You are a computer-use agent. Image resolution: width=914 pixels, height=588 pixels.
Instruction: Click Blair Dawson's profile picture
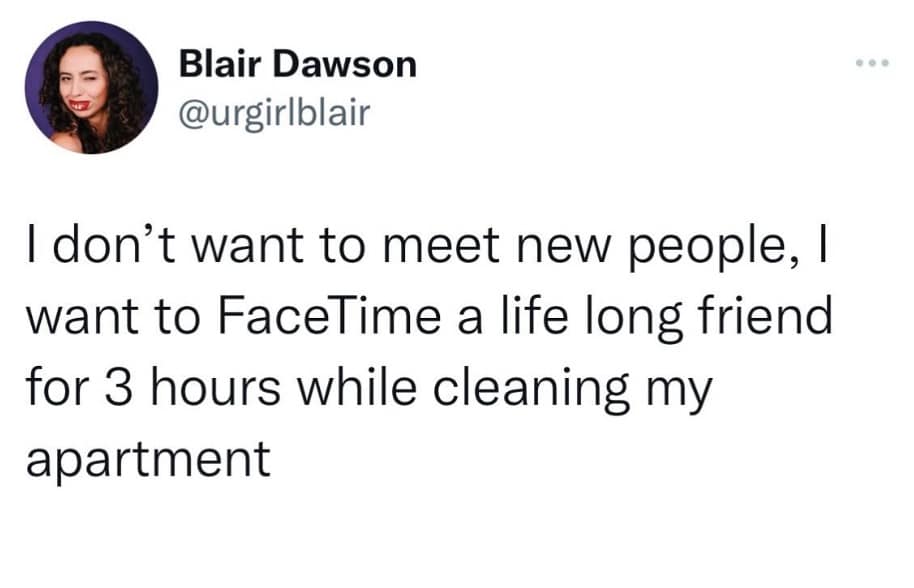tap(91, 87)
